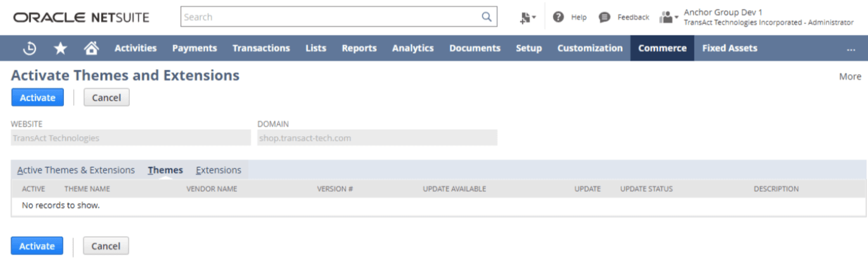The width and height of the screenshot is (868, 259).
Task: Click the Version # column header
Action: click(x=335, y=189)
